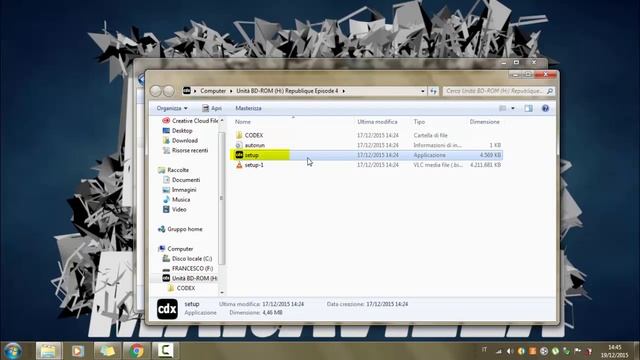Screen dimensions: 640x360
Task: Click the Apri toolbar button
Action: click(212, 108)
